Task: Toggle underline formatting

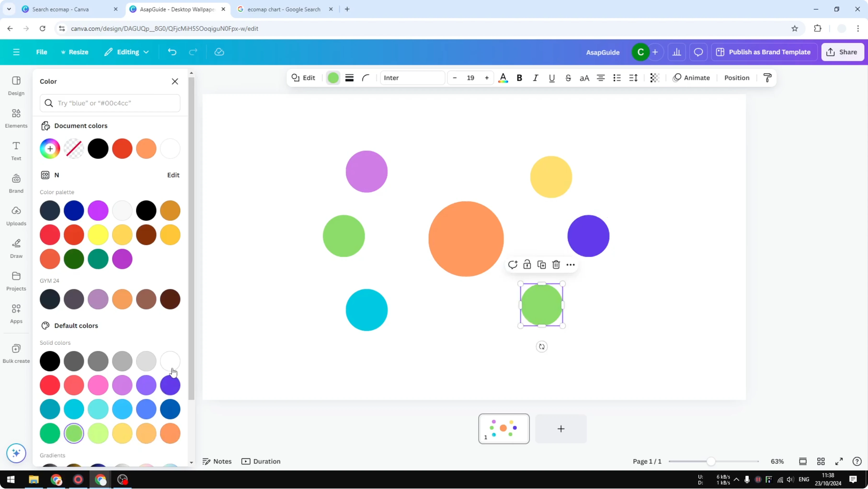Action: tap(552, 78)
